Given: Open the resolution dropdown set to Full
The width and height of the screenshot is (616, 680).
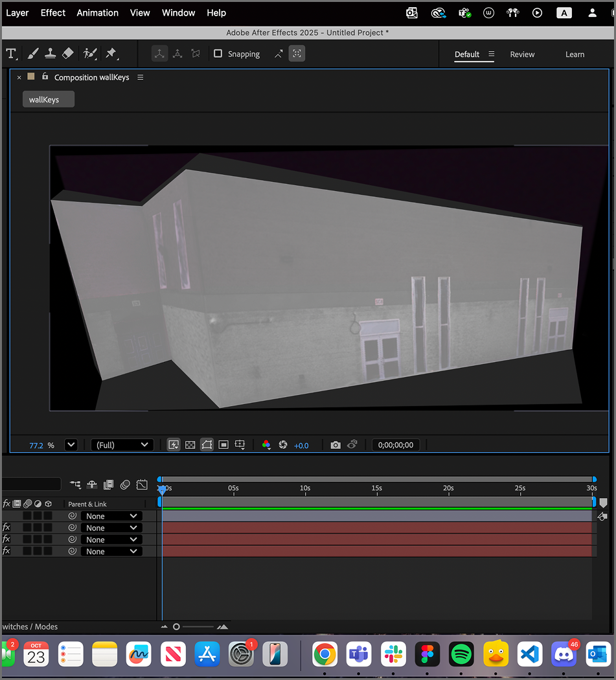Looking at the screenshot, I should pyautogui.click(x=122, y=445).
